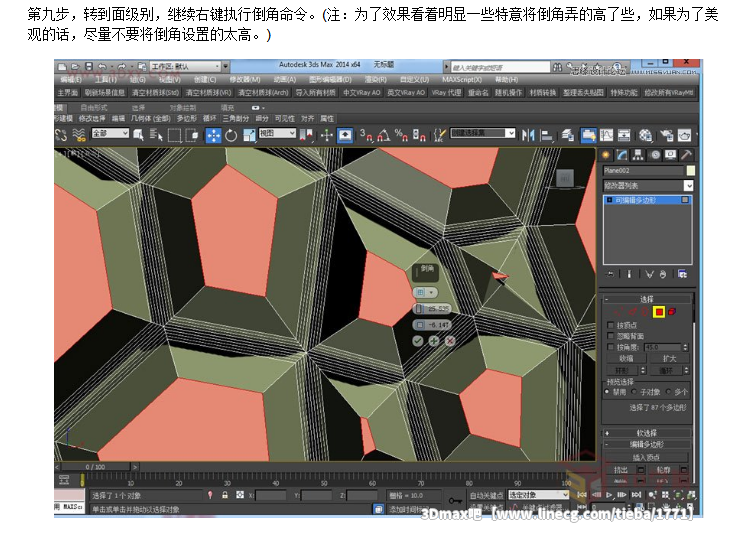This screenshot has height=533, width=733.
Task: Activate the Select and Scale tool
Action: (249, 135)
